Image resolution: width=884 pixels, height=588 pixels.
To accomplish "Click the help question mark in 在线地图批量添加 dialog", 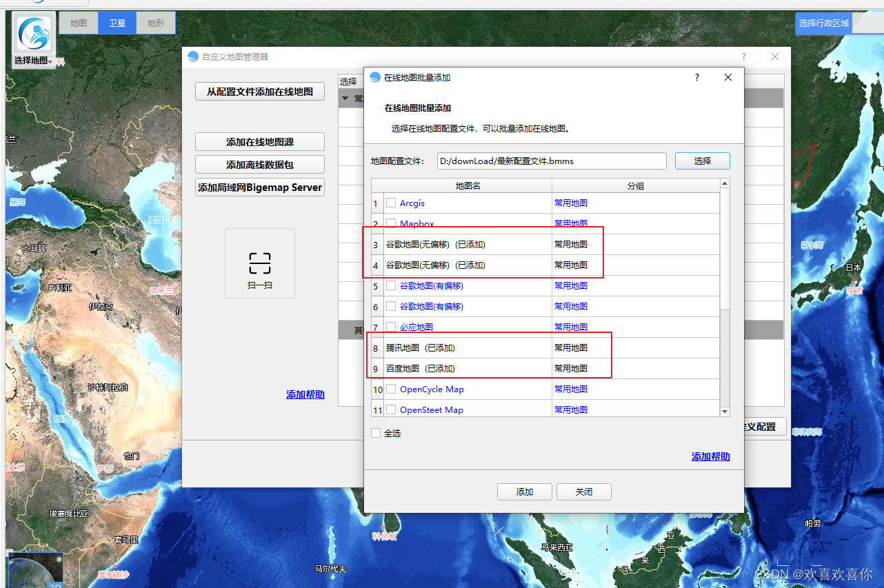I will pos(697,77).
